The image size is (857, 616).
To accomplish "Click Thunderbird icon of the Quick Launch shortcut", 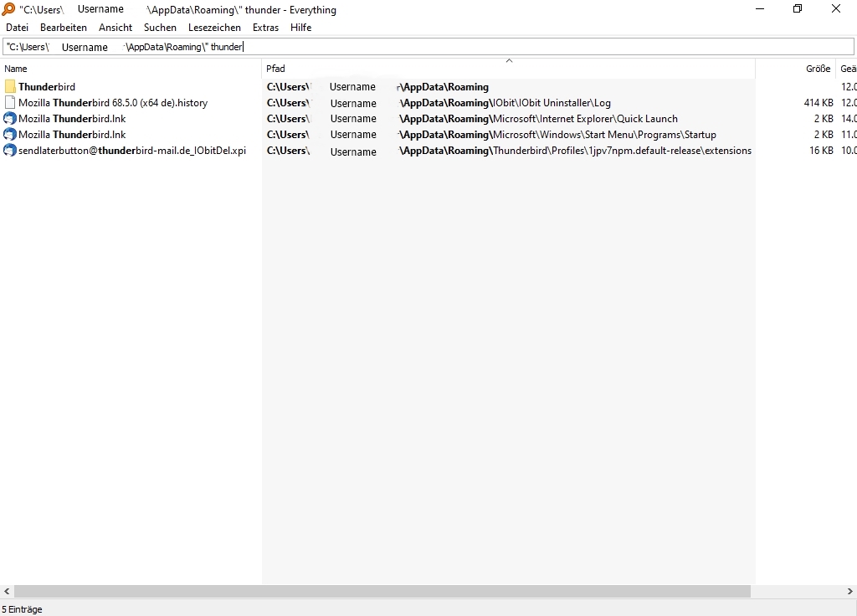I will coord(10,118).
